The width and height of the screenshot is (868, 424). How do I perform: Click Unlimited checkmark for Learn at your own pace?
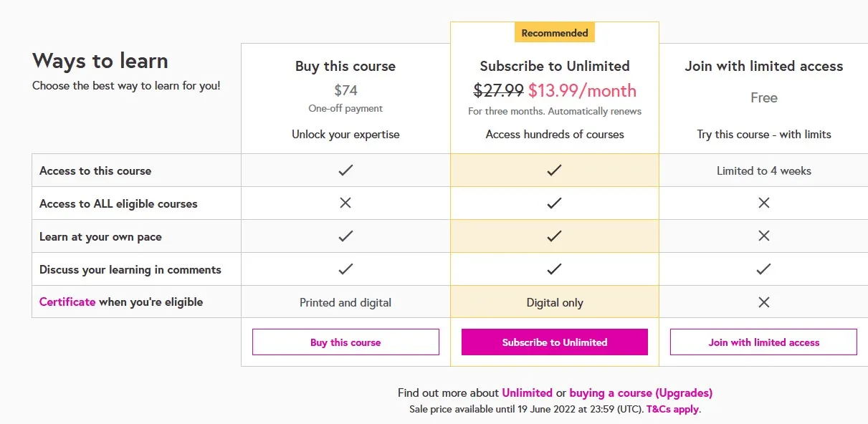[x=554, y=236]
